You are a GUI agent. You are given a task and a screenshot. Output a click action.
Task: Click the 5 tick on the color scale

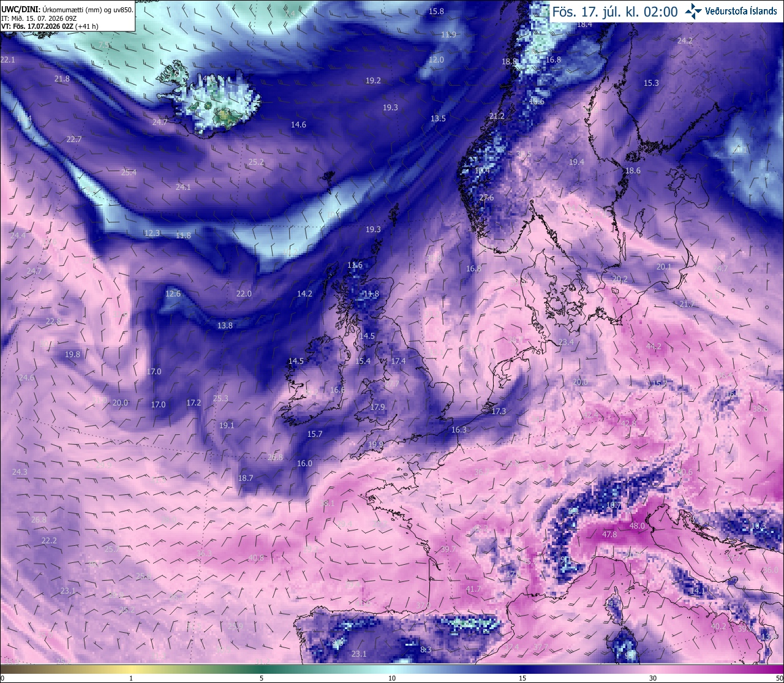click(262, 678)
